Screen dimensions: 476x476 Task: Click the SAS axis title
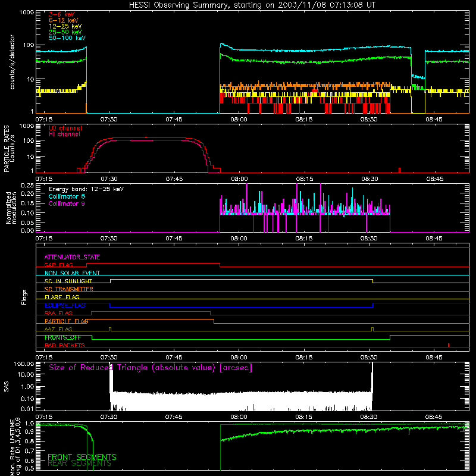tap(7, 387)
